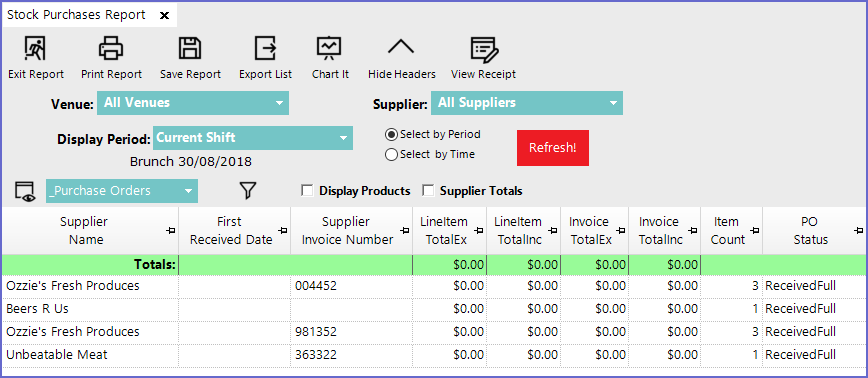This screenshot has height=378, width=868.
Task: Select the Unbeatable Meat row
Action: [434, 355]
